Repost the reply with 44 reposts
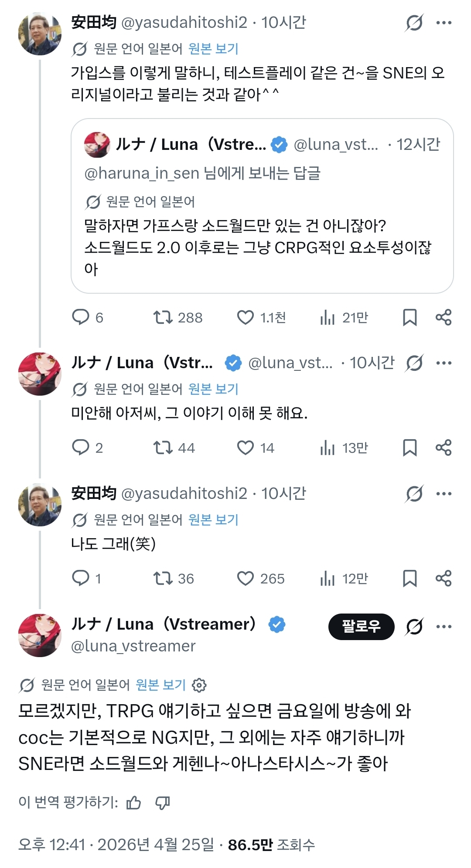This screenshot has height=868, width=471. click(163, 448)
